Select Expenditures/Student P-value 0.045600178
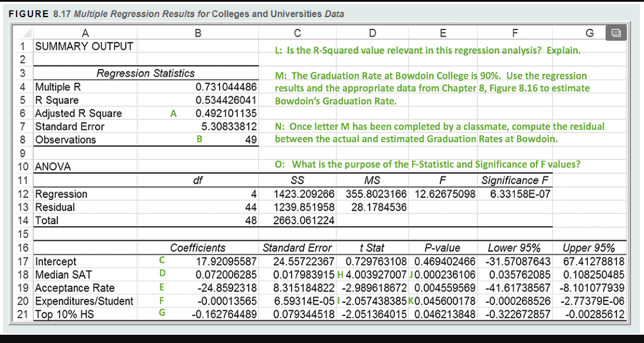 [x=445, y=301]
